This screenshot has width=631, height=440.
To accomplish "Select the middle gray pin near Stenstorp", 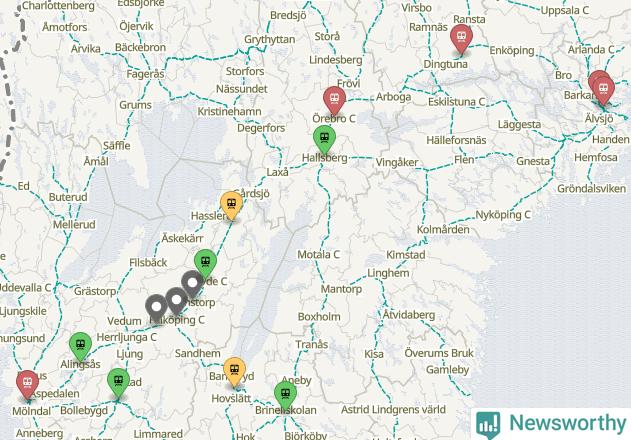I will click(176, 302).
